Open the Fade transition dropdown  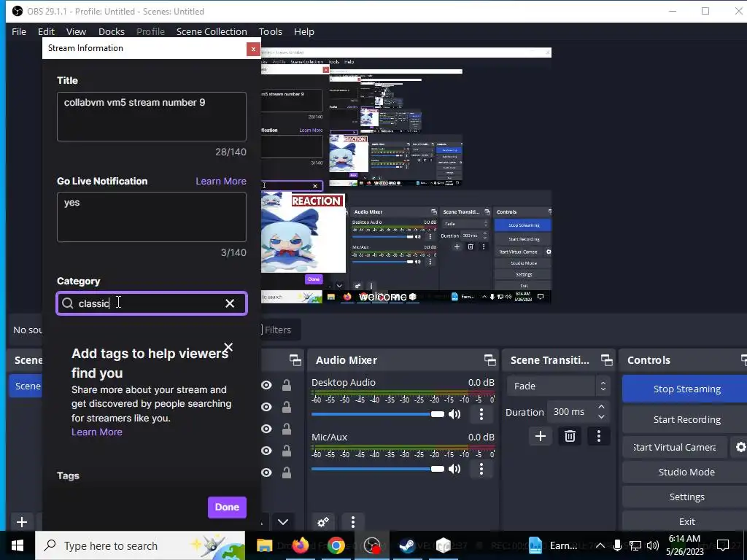558,386
